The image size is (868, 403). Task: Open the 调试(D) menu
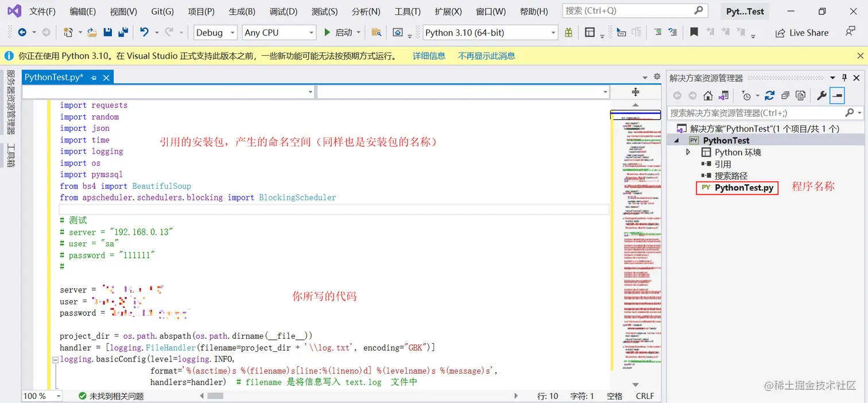pos(284,11)
